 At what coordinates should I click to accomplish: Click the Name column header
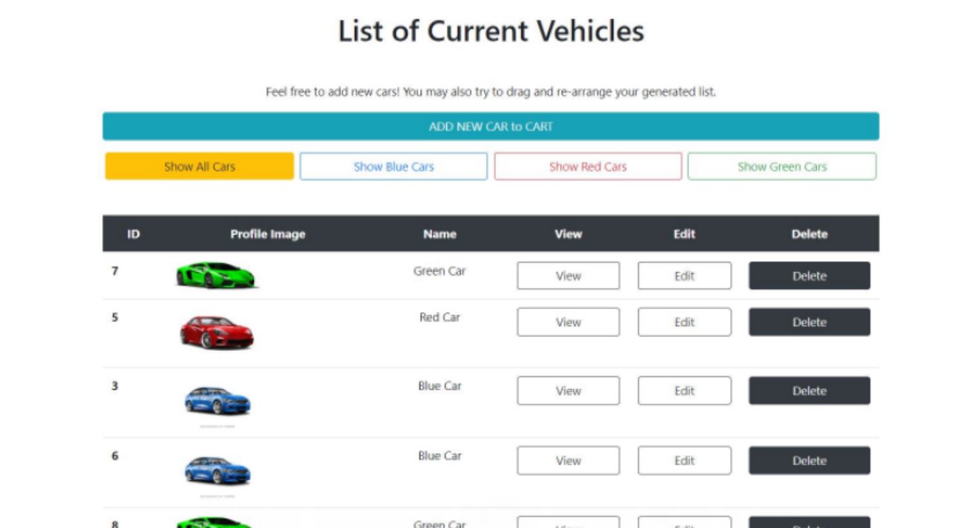(x=439, y=234)
